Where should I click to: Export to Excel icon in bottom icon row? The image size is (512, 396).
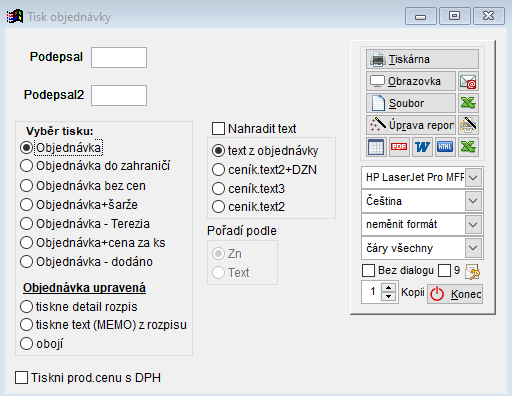(x=468, y=147)
